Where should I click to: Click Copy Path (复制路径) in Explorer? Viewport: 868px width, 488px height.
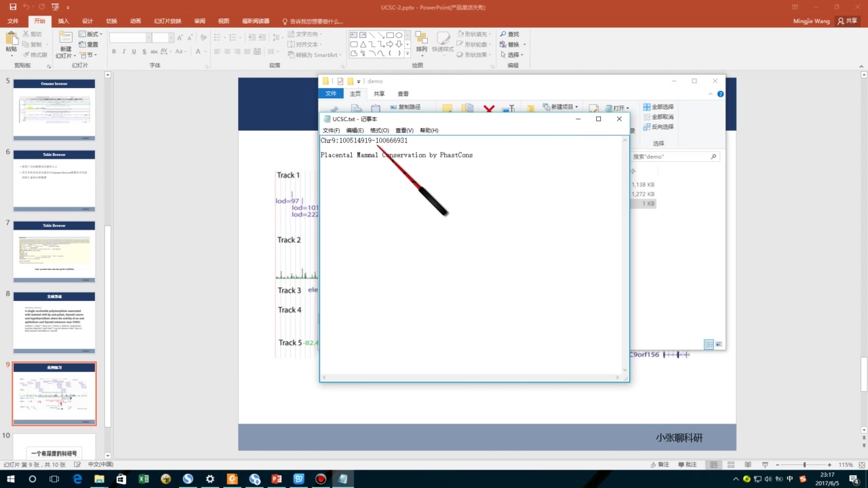click(405, 106)
